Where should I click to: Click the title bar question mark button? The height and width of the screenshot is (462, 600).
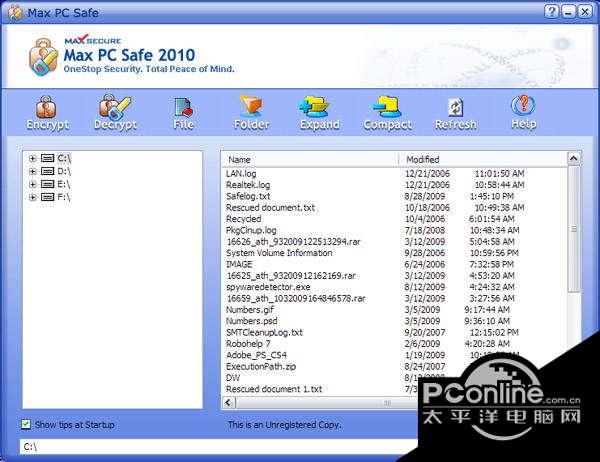pyautogui.click(x=551, y=12)
